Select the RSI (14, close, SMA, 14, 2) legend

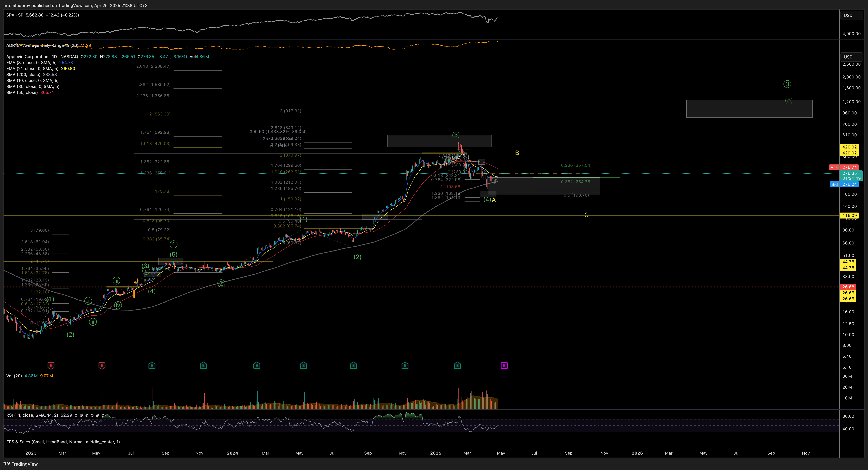coord(32,415)
